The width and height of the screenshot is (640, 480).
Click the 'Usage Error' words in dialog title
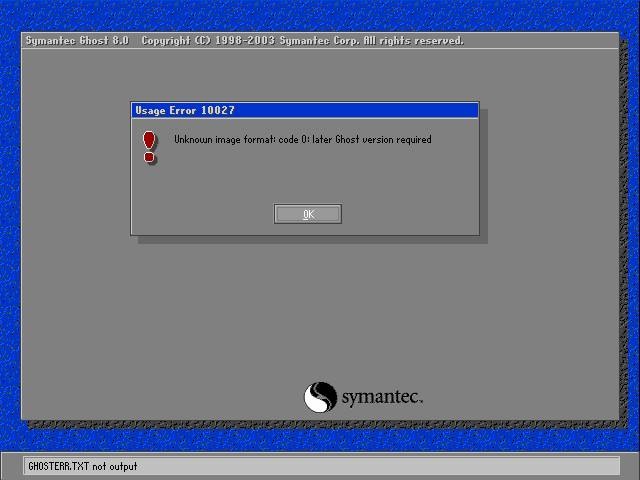coord(164,110)
